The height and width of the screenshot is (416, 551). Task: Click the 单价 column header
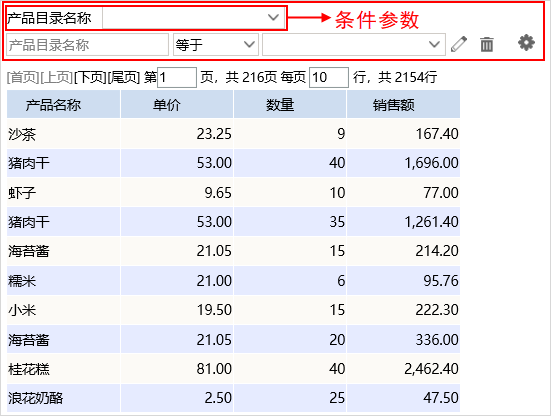(x=177, y=104)
